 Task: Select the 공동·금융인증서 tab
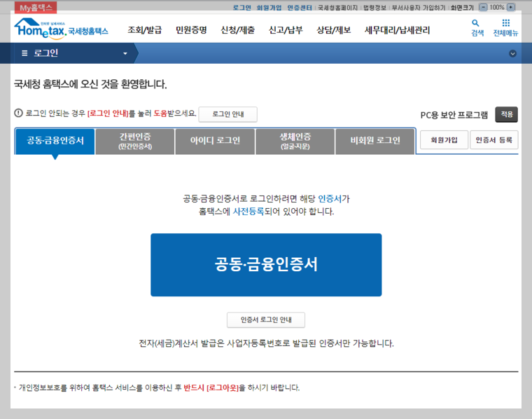point(55,141)
